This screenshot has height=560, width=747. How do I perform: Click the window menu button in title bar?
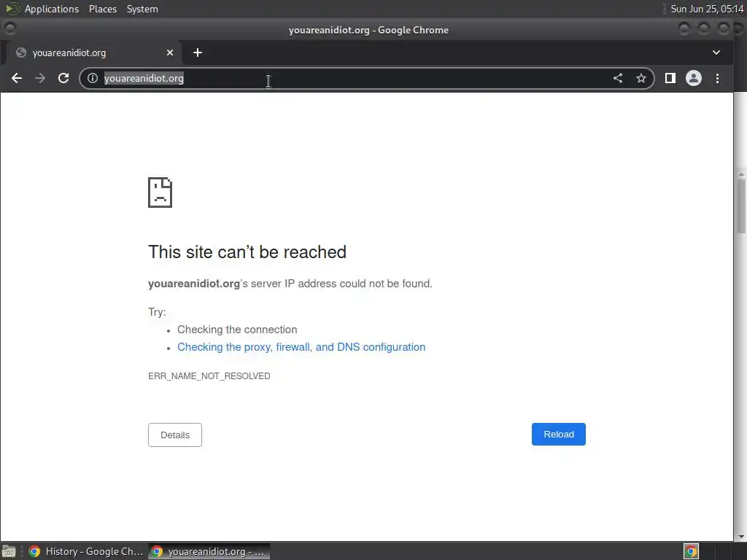click(10, 29)
